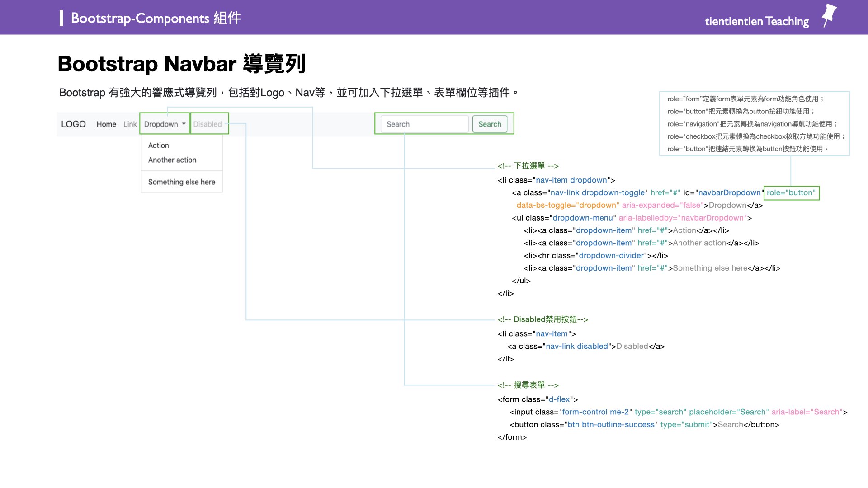Click the nav-link disabled class text in code

577,346
